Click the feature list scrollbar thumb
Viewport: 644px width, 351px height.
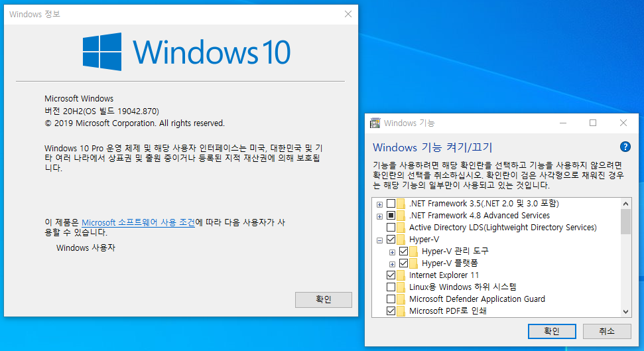(625, 222)
